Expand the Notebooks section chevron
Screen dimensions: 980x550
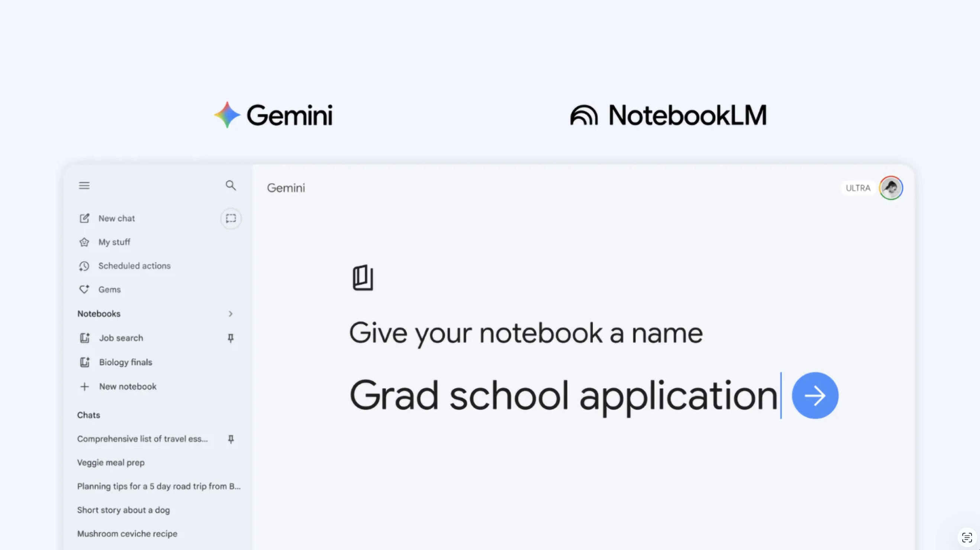pyautogui.click(x=231, y=314)
